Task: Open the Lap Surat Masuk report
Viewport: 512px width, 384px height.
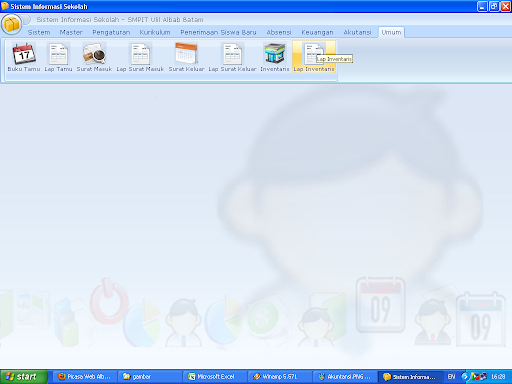Action: point(140,57)
